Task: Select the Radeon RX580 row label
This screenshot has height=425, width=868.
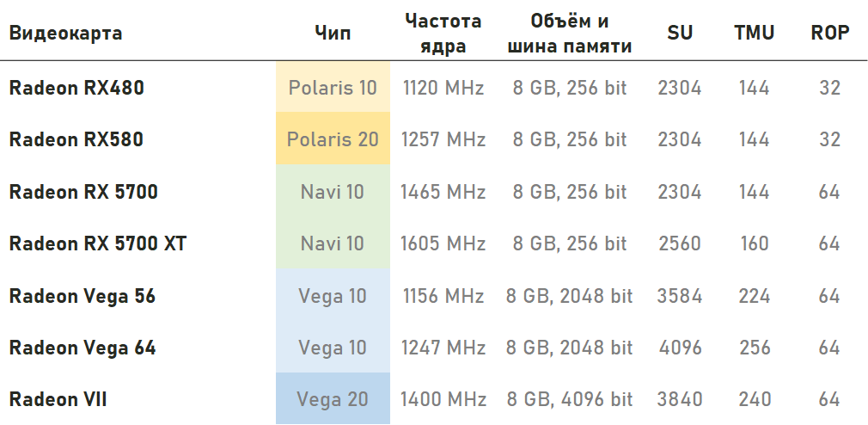Action: (x=76, y=139)
